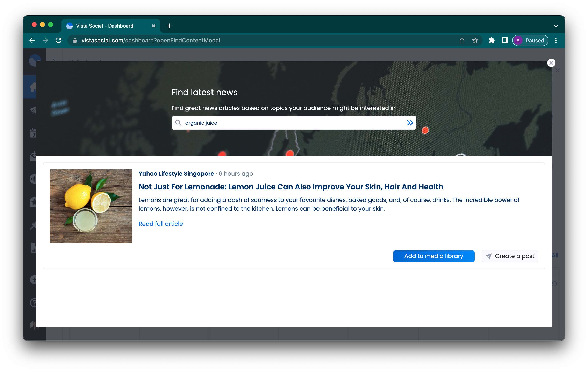Reload the page

[59, 40]
